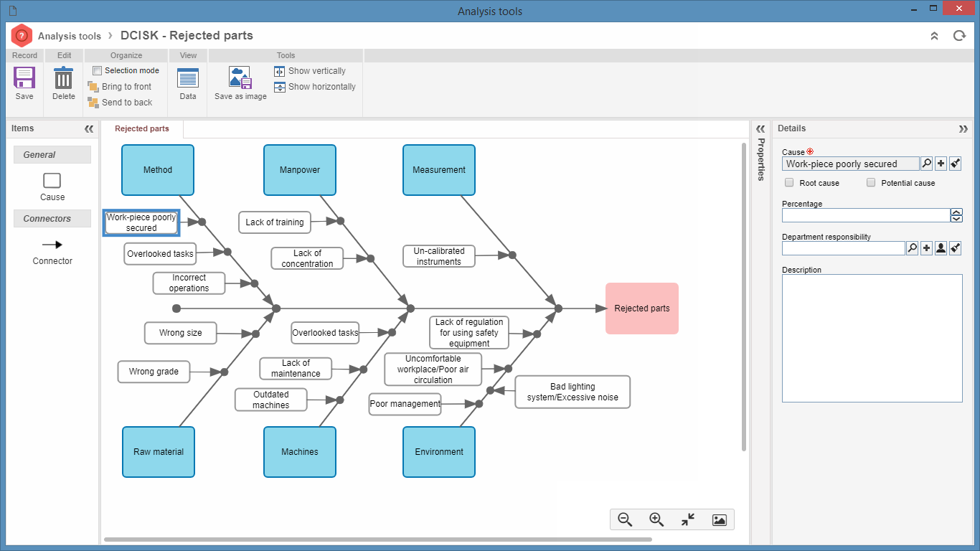Click the diagram horizontal scrollbar
This screenshot has width=980, height=551.
pos(378,540)
